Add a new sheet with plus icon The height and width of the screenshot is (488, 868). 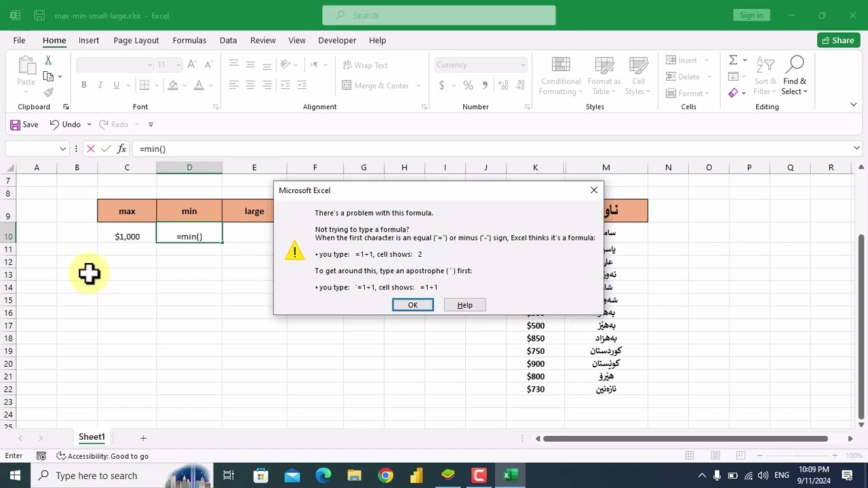pyautogui.click(x=143, y=438)
